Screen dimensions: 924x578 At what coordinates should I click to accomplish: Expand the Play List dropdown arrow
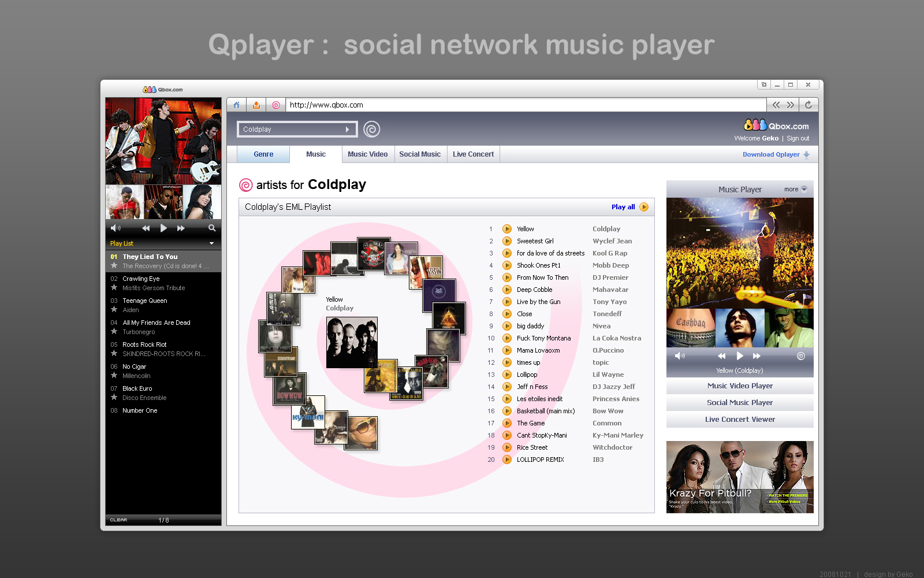211,243
